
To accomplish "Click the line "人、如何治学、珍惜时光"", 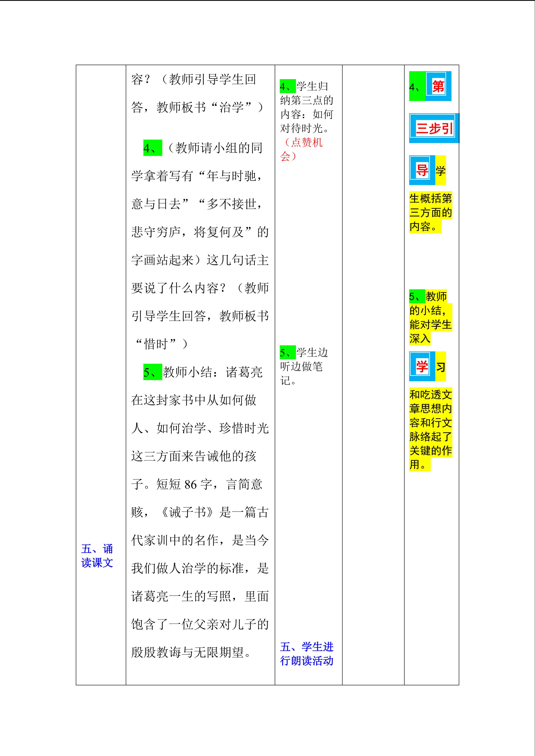I will 200,428.
